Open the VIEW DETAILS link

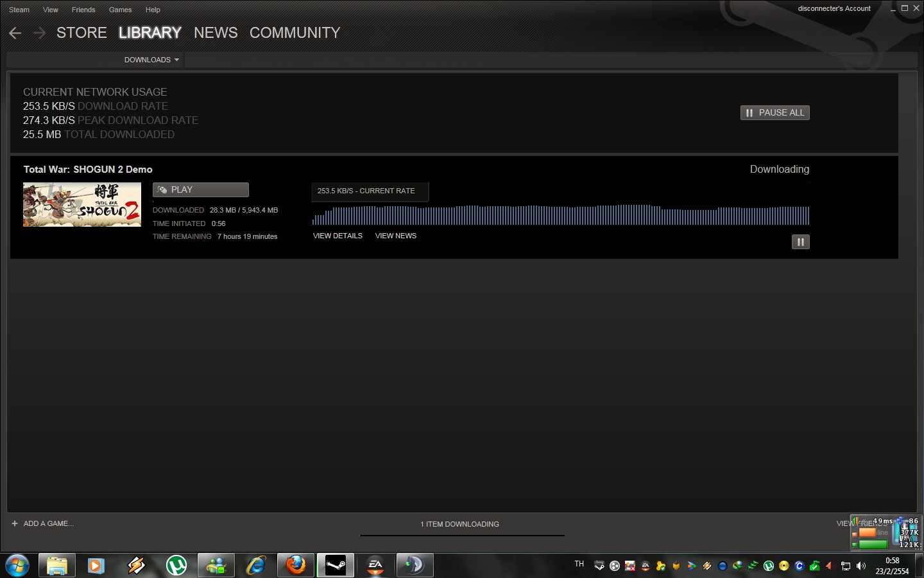[338, 236]
